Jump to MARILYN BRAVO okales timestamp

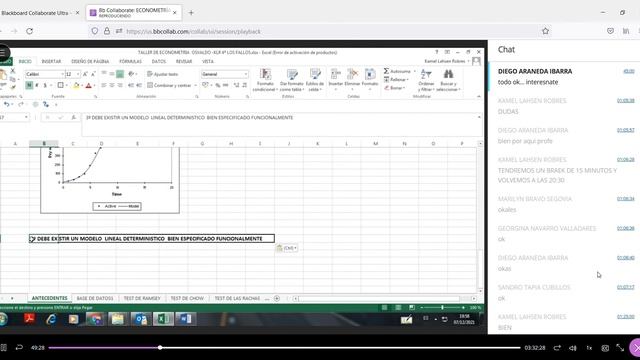coord(625,199)
